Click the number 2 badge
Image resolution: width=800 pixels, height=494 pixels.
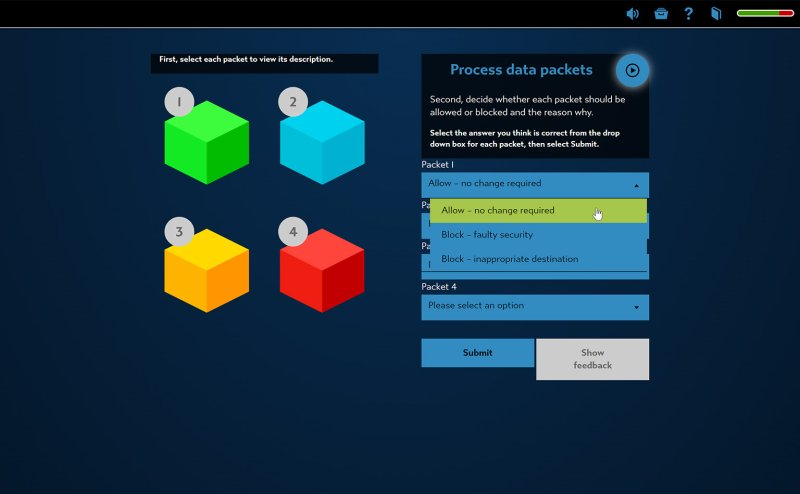(x=293, y=102)
